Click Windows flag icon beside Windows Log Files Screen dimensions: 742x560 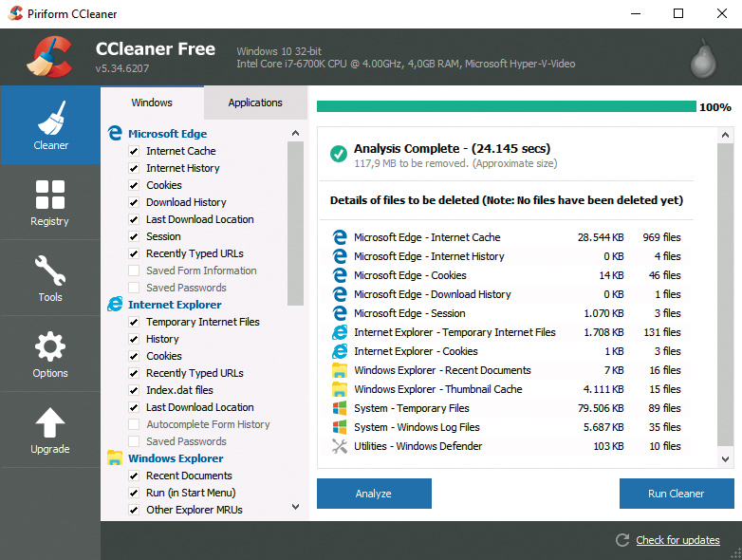340,427
